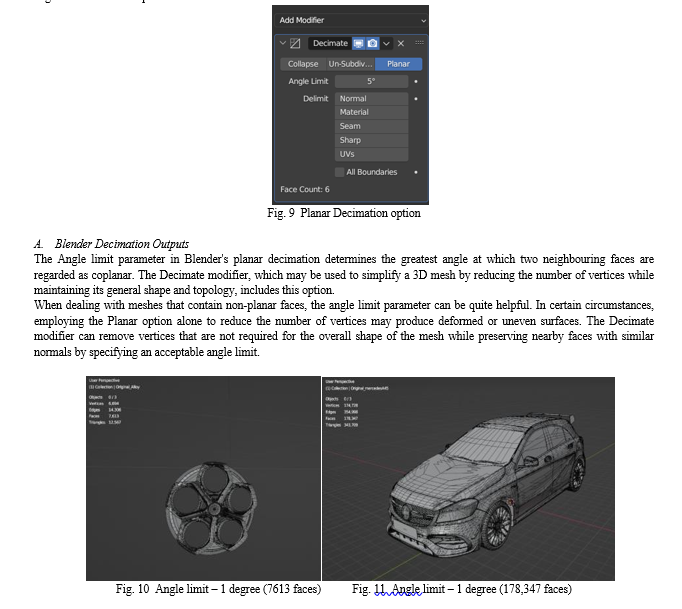Open the Add Modifier dropdown

pyautogui.click(x=350, y=20)
